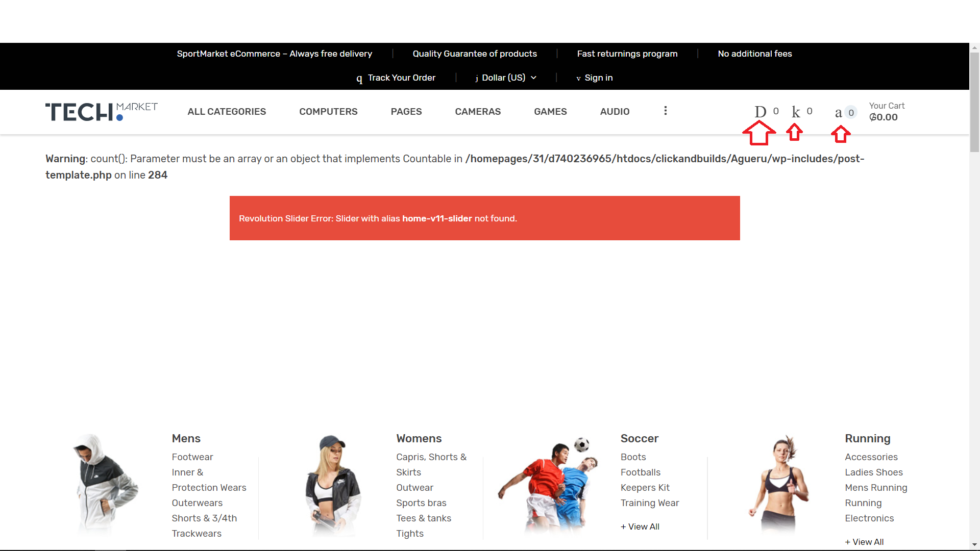Open the ALL CATEGORIES menu
The height and width of the screenshot is (551, 980).
[227, 111]
